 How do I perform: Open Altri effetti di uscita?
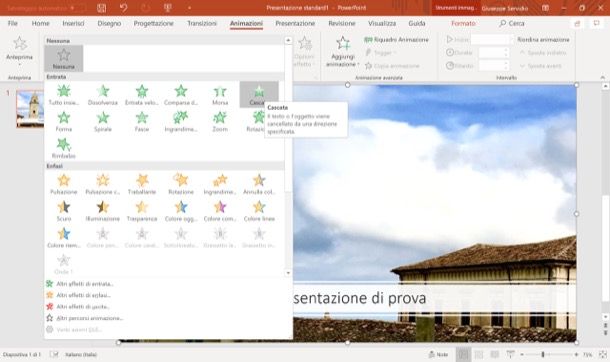[x=78, y=306]
